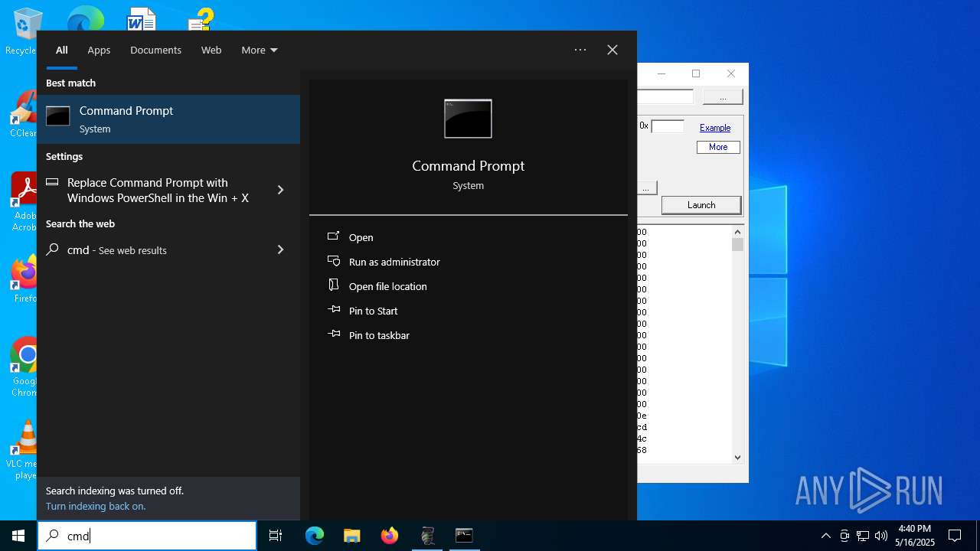Screen dimensions: 980x551
Task: Click the scrollbar thumb in hex list
Action: pos(737,245)
